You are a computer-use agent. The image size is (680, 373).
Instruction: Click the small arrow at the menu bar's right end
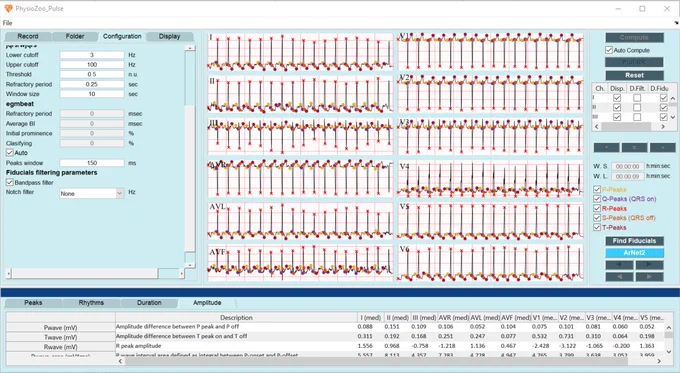676,23
